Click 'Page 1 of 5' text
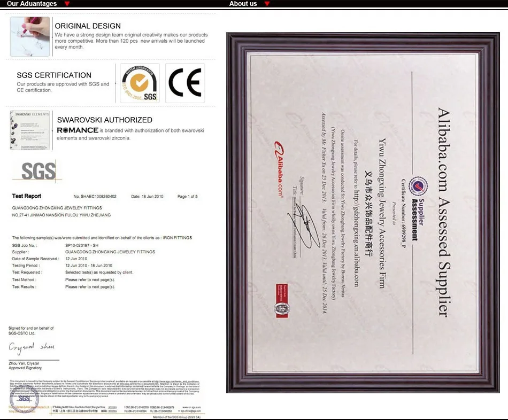508x420 pixels. click(187, 196)
